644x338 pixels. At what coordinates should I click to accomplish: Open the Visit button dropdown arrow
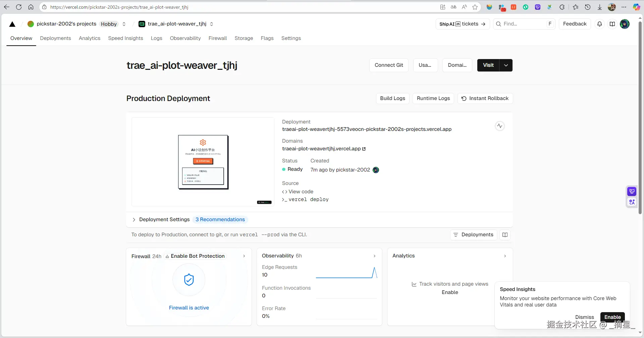pyautogui.click(x=506, y=65)
